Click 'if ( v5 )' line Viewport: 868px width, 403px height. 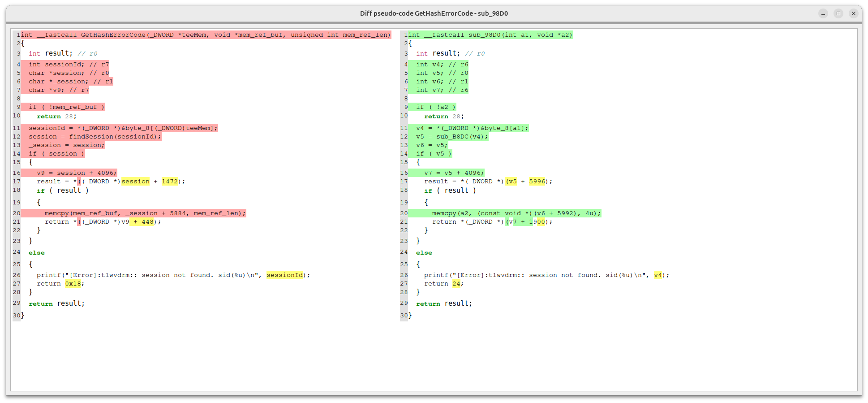(x=434, y=154)
